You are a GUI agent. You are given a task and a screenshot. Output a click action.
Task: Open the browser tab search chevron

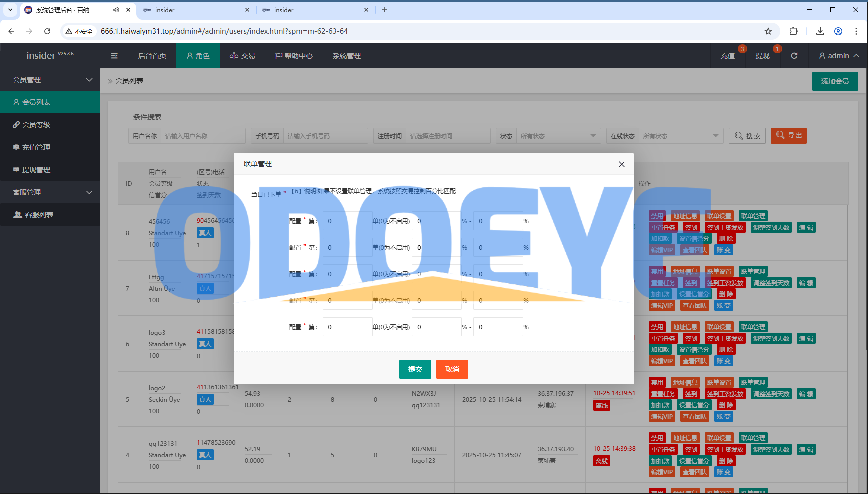coord(10,10)
